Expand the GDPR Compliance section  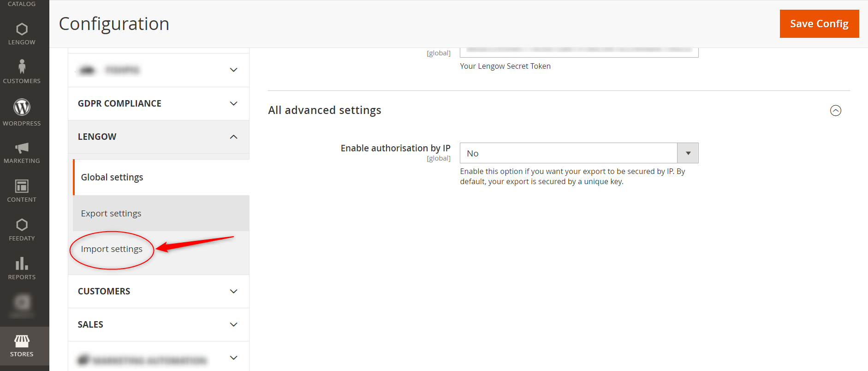[158, 104]
